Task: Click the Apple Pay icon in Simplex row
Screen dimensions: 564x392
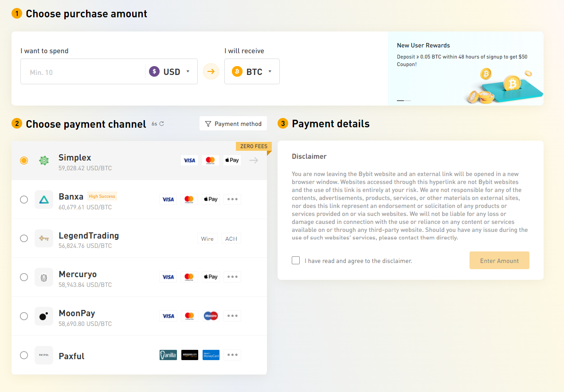Action: coord(232,160)
